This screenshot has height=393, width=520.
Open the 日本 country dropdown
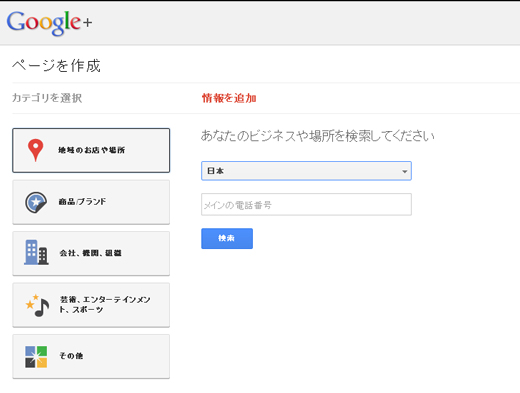coord(306,171)
